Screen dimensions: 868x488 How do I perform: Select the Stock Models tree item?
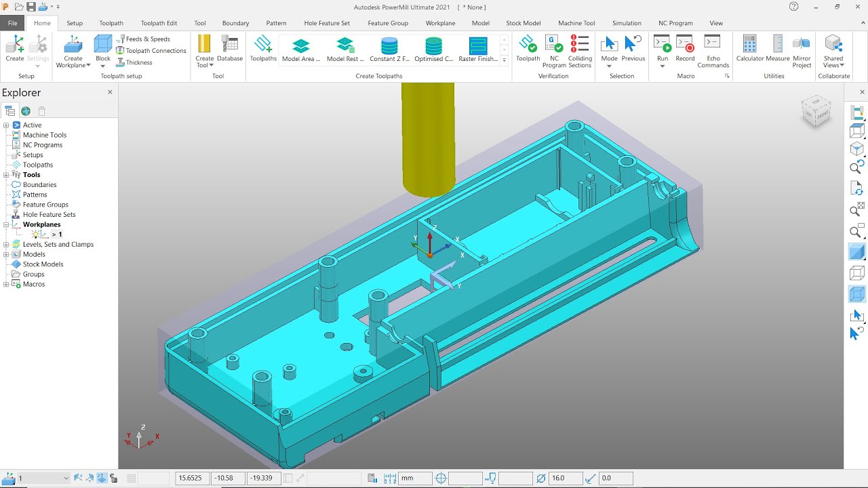click(x=43, y=264)
